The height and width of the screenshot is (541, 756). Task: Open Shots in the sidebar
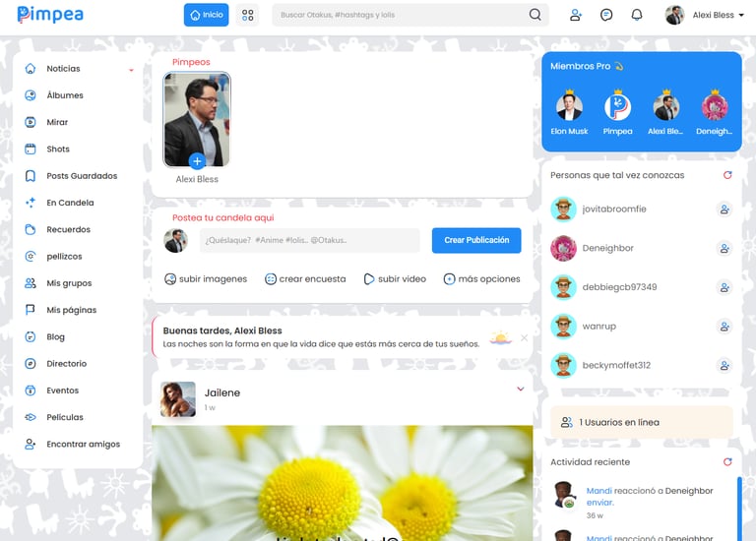coord(58,149)
